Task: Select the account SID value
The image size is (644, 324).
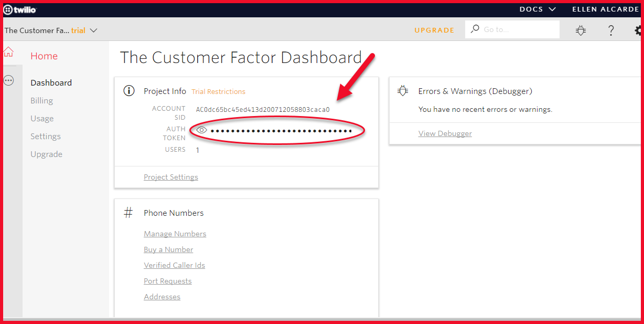Action: [263, 110]
